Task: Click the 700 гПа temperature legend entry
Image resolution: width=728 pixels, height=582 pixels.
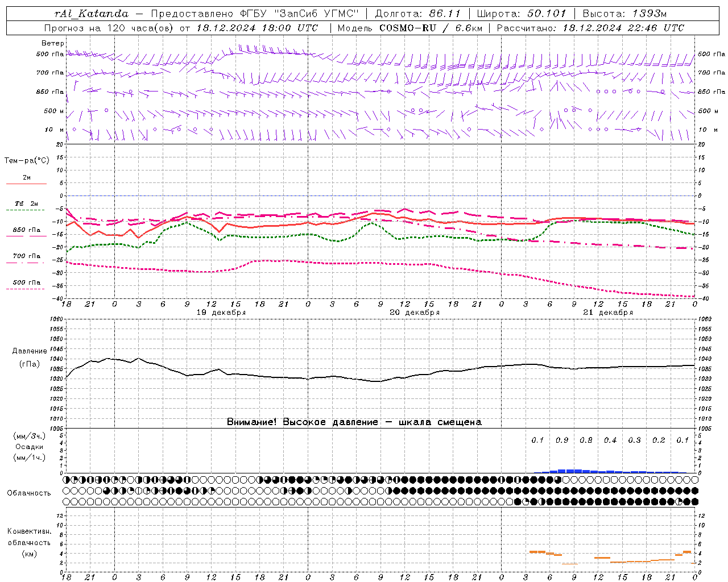Action: 26,256
